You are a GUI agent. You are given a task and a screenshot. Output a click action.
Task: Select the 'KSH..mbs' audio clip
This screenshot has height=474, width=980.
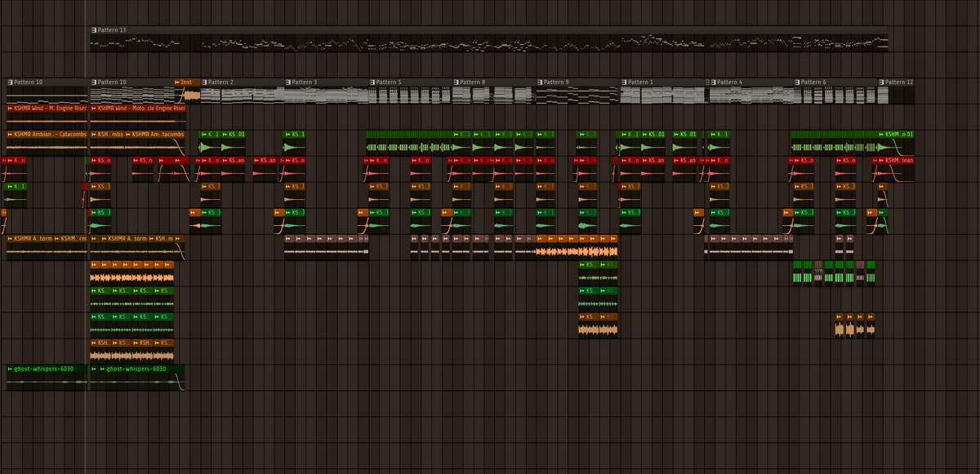point(107,143)
